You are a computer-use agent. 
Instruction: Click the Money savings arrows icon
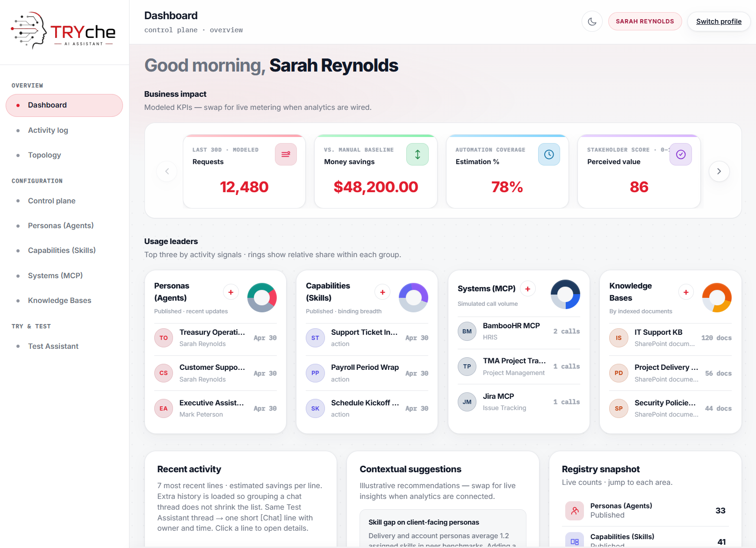tap(418, 154)
